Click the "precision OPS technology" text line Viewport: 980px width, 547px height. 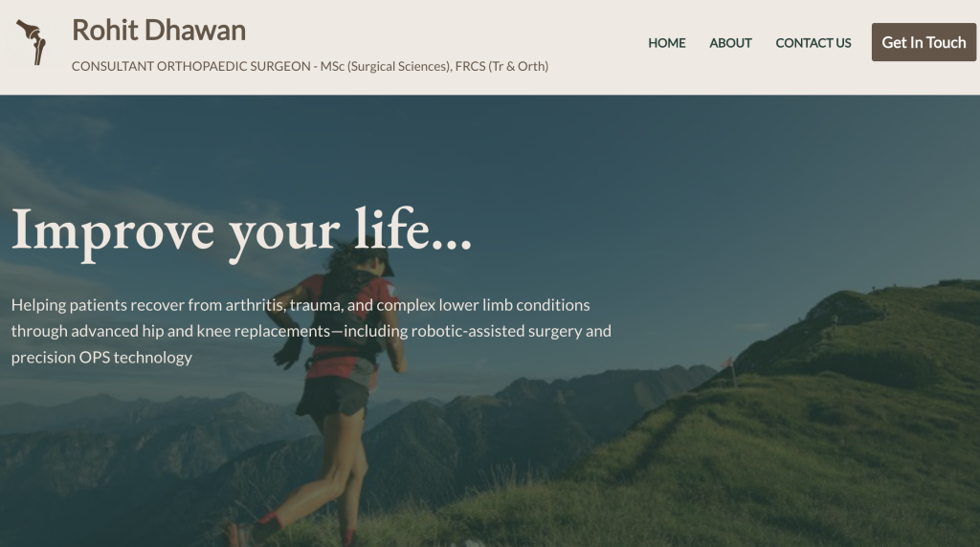click(101, 357)
